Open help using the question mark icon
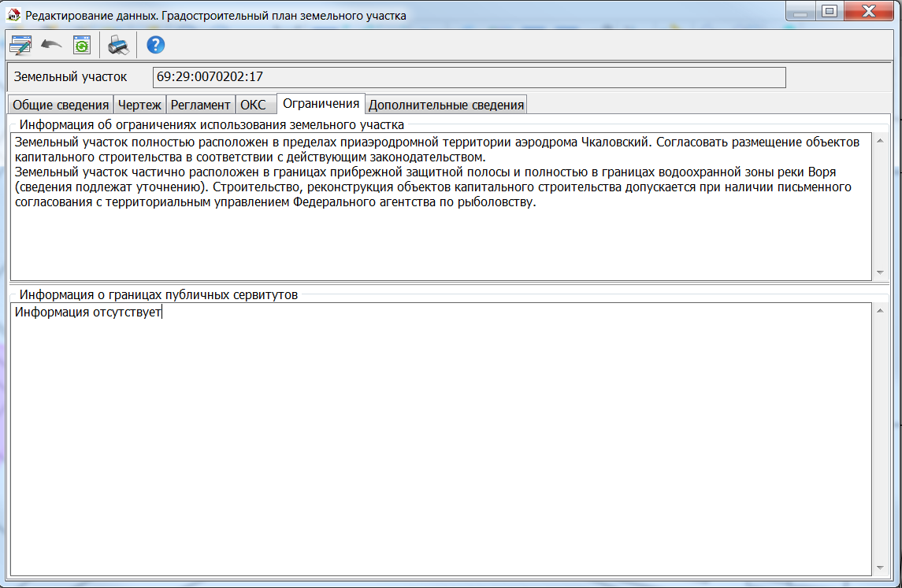The width and height of the screenshot is (902, 588). pyautogui.click(x=154, y=45)
